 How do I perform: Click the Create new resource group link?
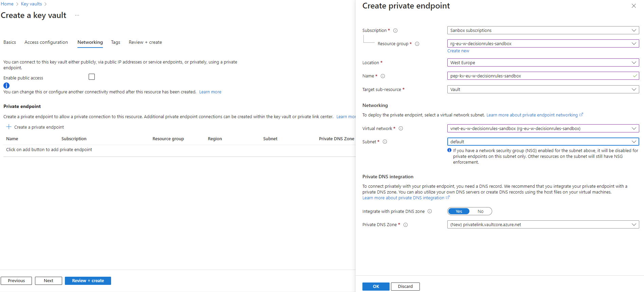coord(458,51)
